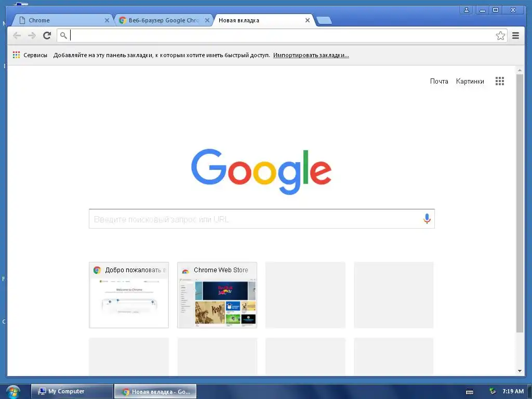This screenshot has height=399, width=532.
Task: Open the Google apps grid icon
Action: pyautogui.click(x=499, y=81)
